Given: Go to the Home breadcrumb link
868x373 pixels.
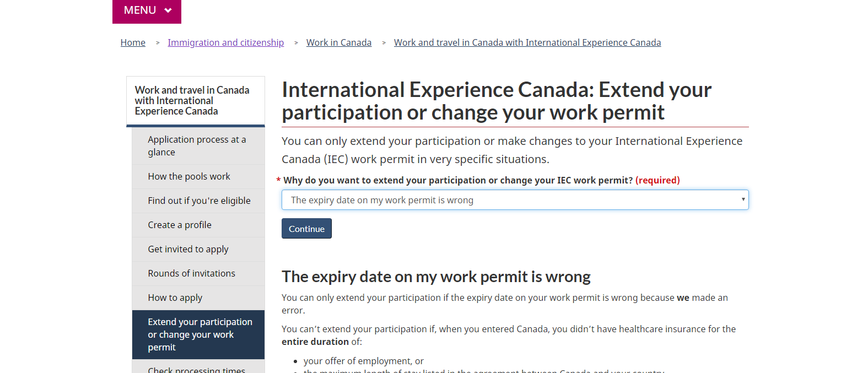Looking at the screenshot, I should [x=133, y=42].
